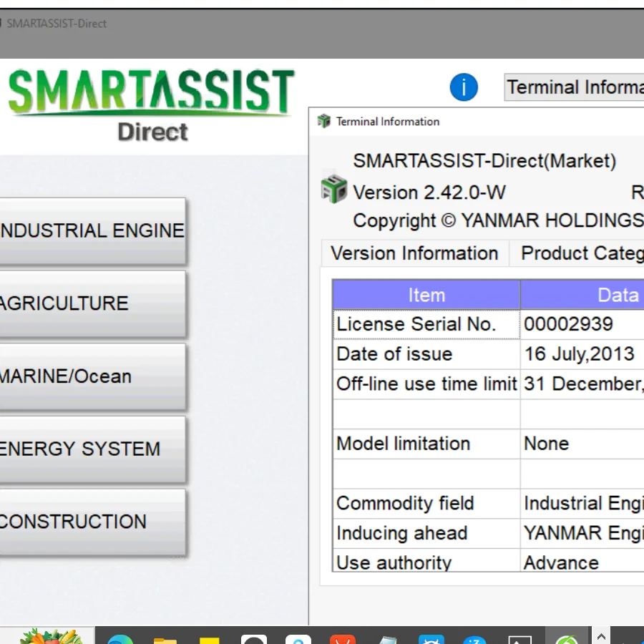Click the Terminal Information dialog title icon
The image size is (644, 644).
tap(324, 121)
